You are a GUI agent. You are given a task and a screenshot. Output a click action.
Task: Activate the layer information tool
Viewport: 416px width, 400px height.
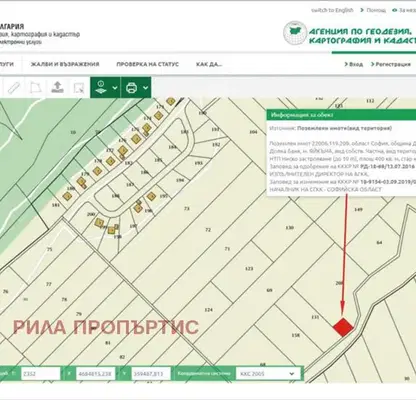click(x=101, y=88)
